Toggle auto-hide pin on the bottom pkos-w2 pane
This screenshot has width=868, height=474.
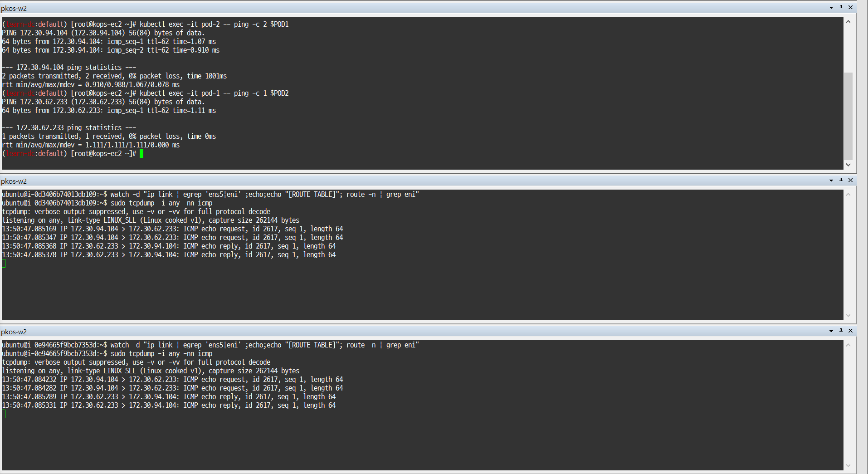pyautogui.click(x=842, y=331)
